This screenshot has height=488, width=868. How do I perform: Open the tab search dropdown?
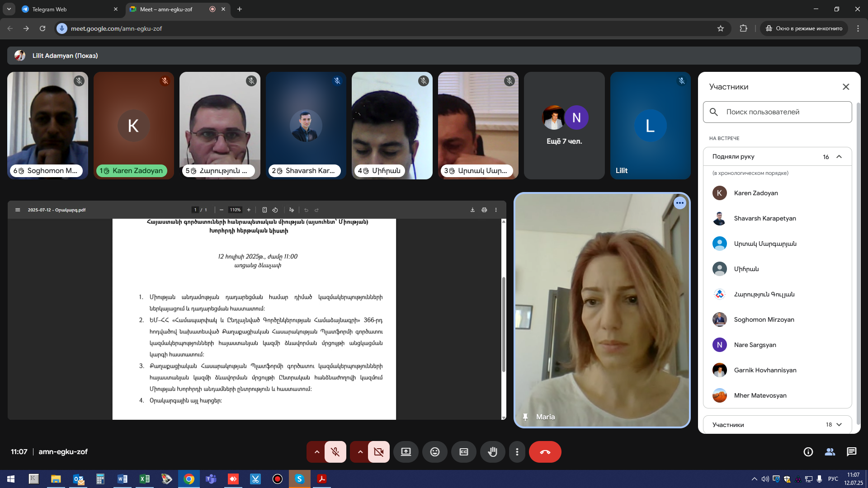(x=9, y=9)
